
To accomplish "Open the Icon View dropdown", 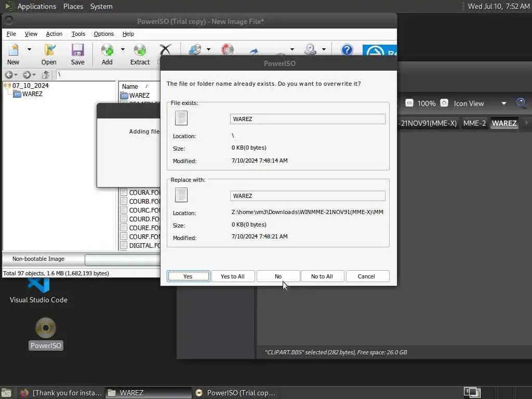I will pyautogui.click(x=480, y=103).
